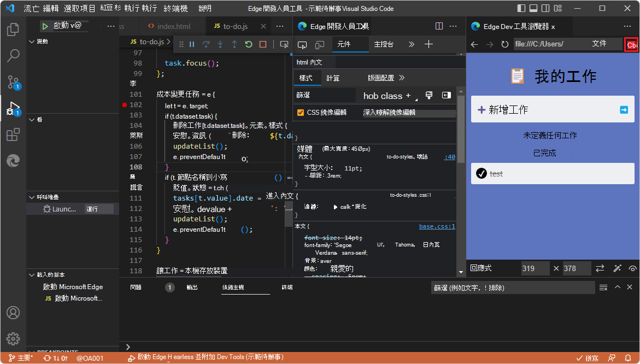
Task: Open the Accounts icon in activity bar
Action: pos(13,313)
